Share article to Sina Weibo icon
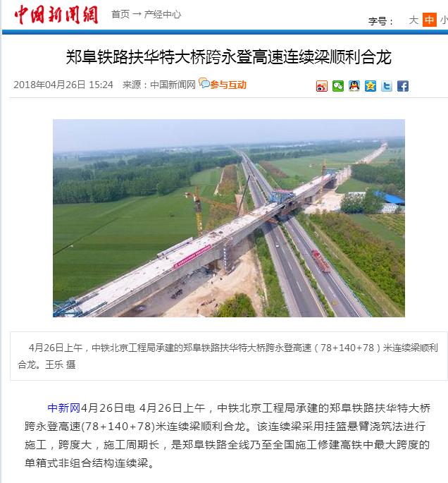 [x=322, y=86]
